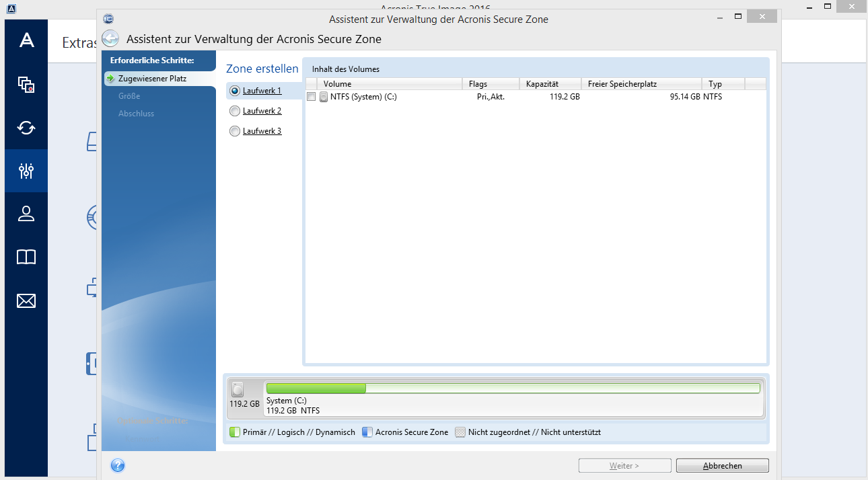Click the System (C:) partition usage bar
This screenshot has width=868, height=480.
pyautogui.click(x=513, y=389)
